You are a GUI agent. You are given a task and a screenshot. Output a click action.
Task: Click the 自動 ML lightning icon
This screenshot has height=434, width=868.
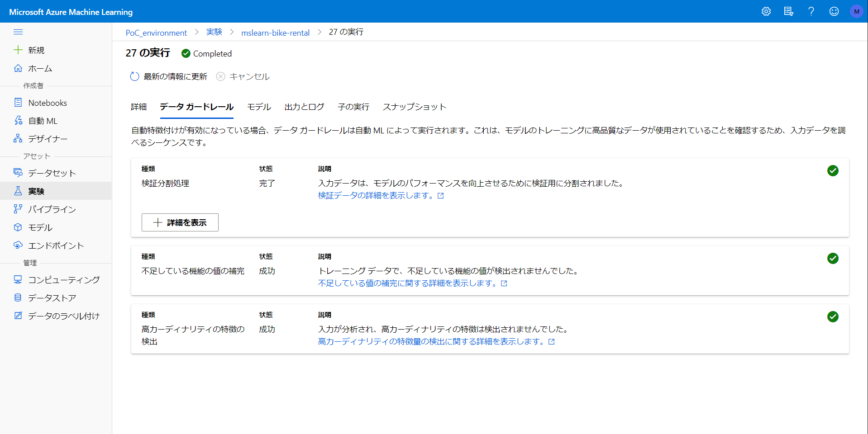point(18,120)
